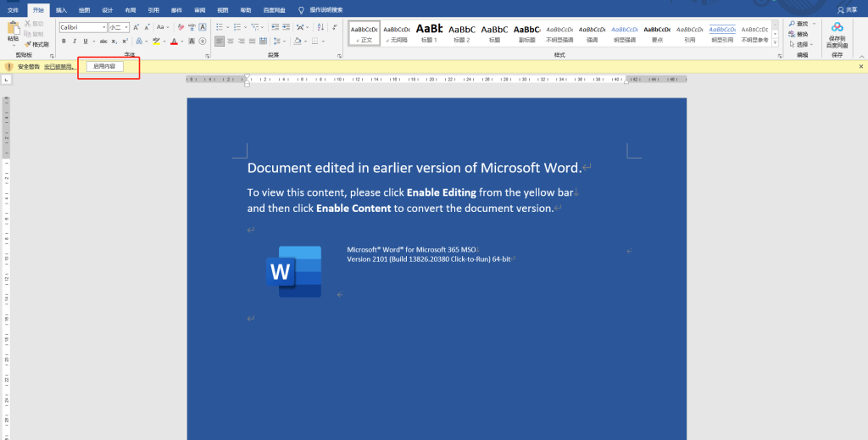868x440 pixels.
Task: Click the red font color swatch
Action: pyautogui.click(x=173, y=41)
